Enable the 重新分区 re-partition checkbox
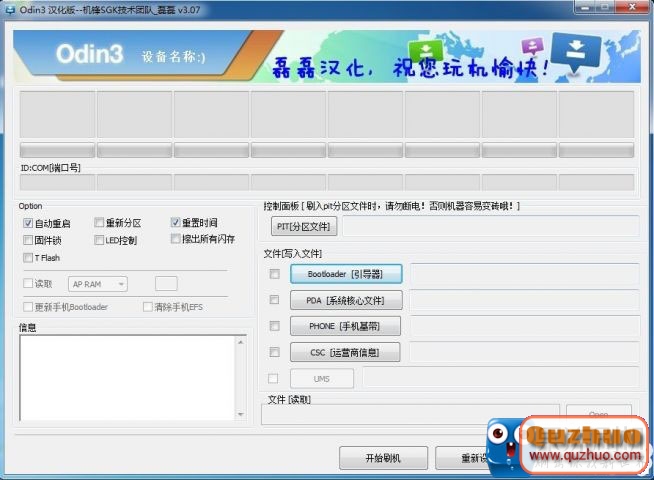Viewport: 654px width, 480px height. [x=99, y=222]
